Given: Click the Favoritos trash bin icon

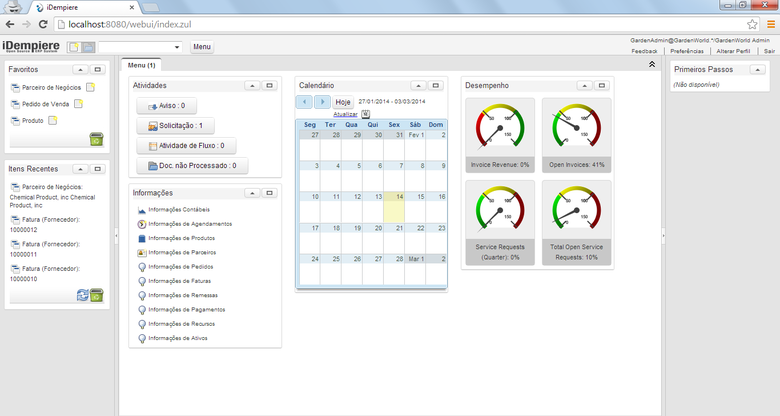Looking at the screenshot, I should coord(96,139).
